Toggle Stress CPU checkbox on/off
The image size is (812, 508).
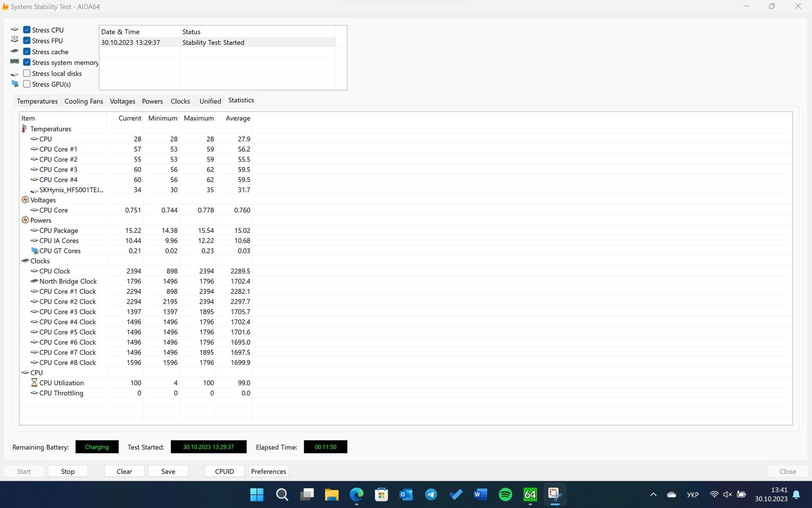[27, 29]
